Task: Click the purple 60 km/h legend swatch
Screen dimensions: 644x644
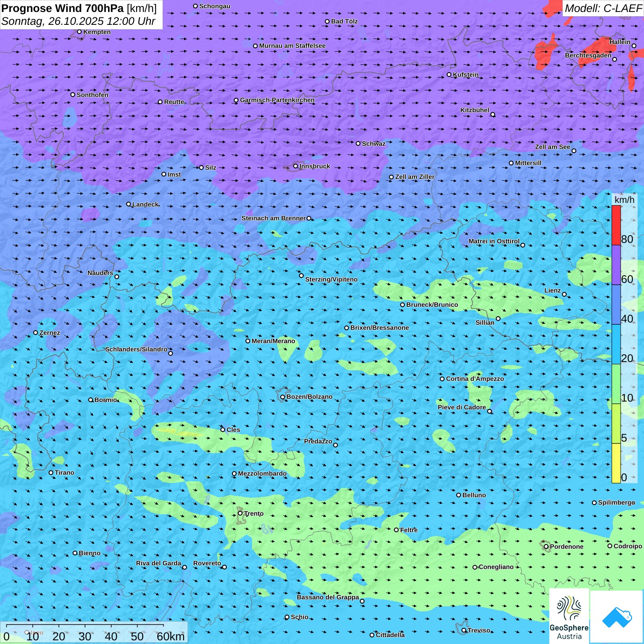Action: click(x=616, y=265)
